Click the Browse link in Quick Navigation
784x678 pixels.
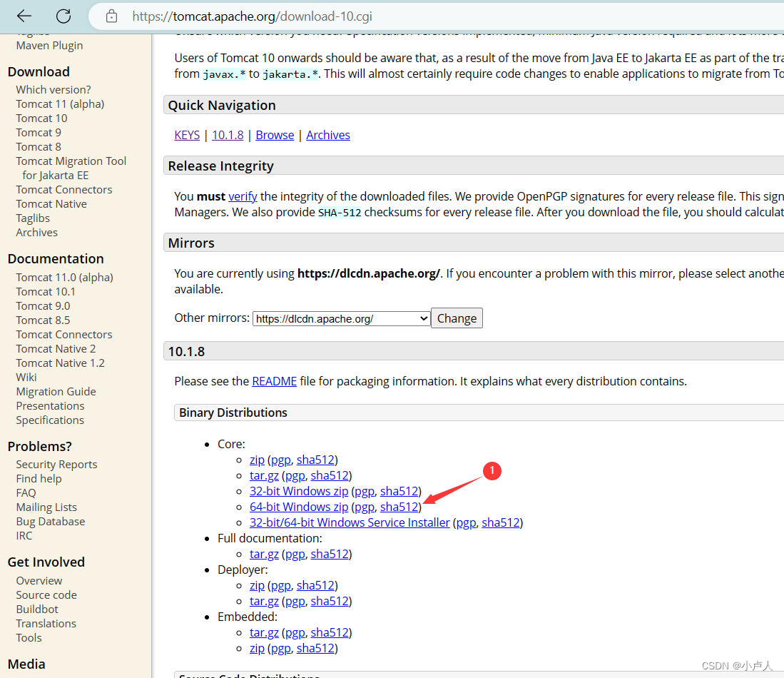(x=275, y=135)
